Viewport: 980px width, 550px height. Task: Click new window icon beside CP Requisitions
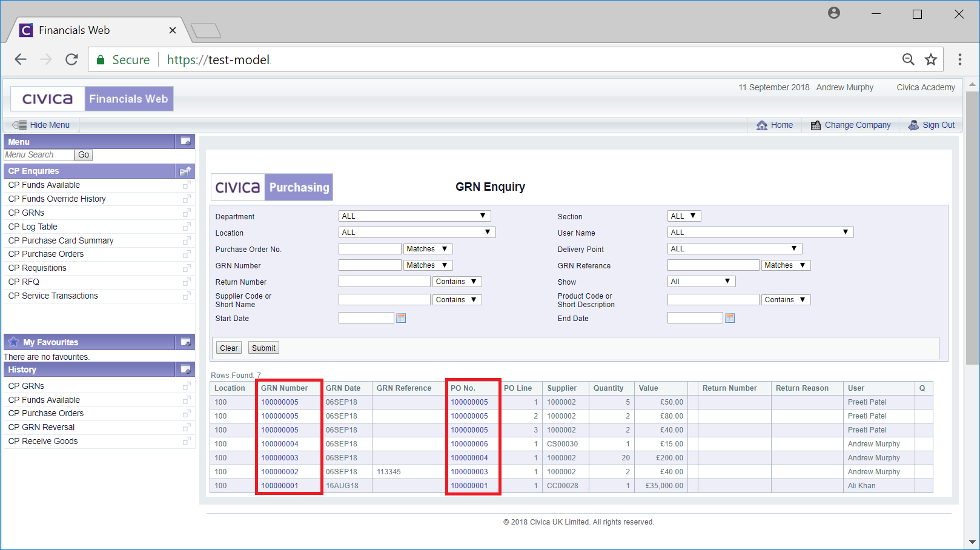pos(187,268)
